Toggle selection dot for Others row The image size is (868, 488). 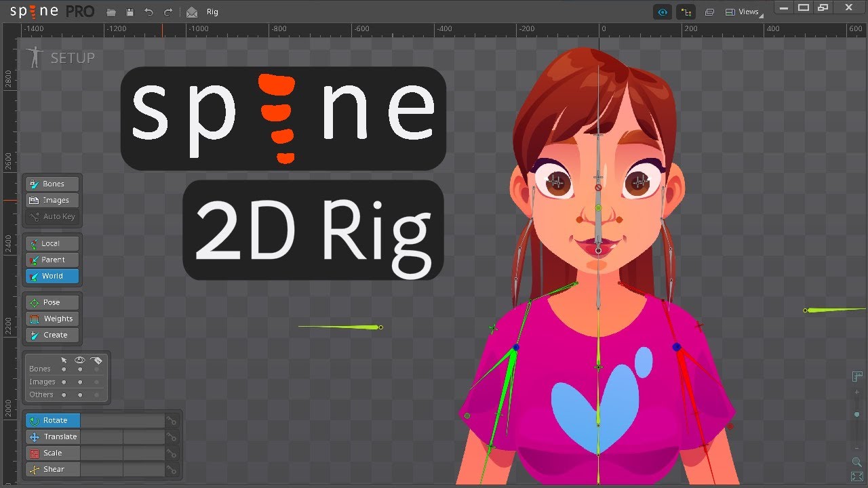(x=64, y=394)
